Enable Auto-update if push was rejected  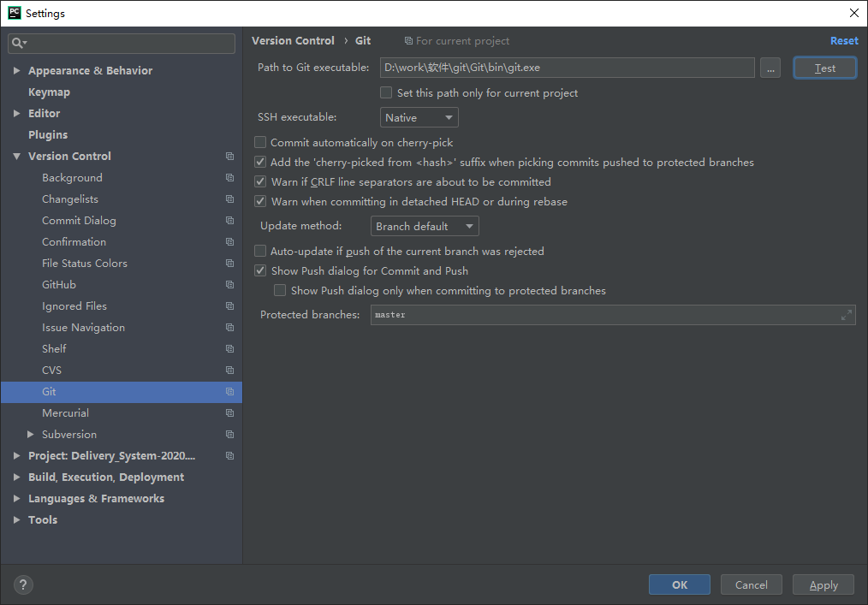point(260,251)
